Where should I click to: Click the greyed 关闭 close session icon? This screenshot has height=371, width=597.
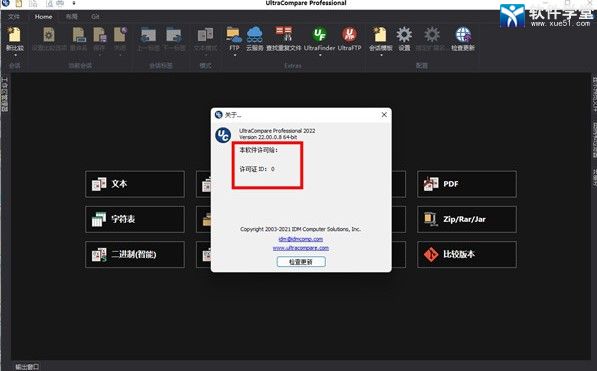click(x=120, y=35)
